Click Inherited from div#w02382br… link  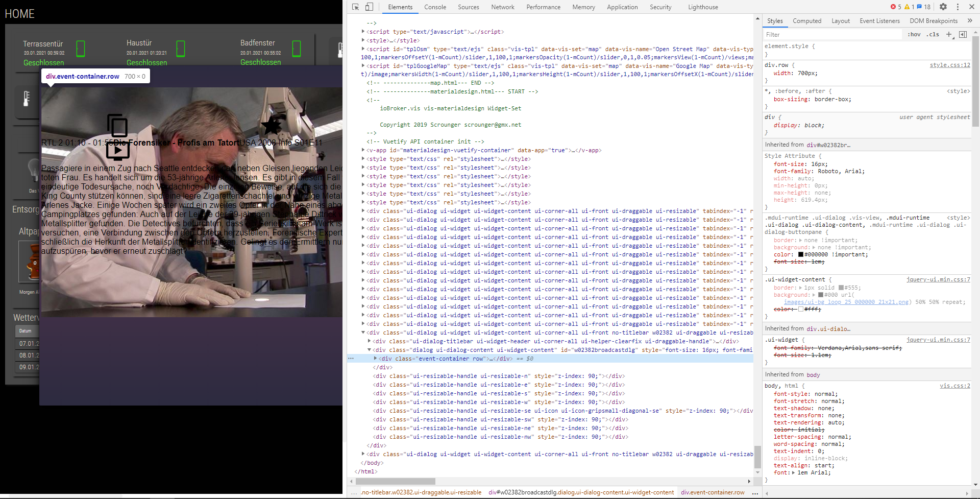[828, 145]
